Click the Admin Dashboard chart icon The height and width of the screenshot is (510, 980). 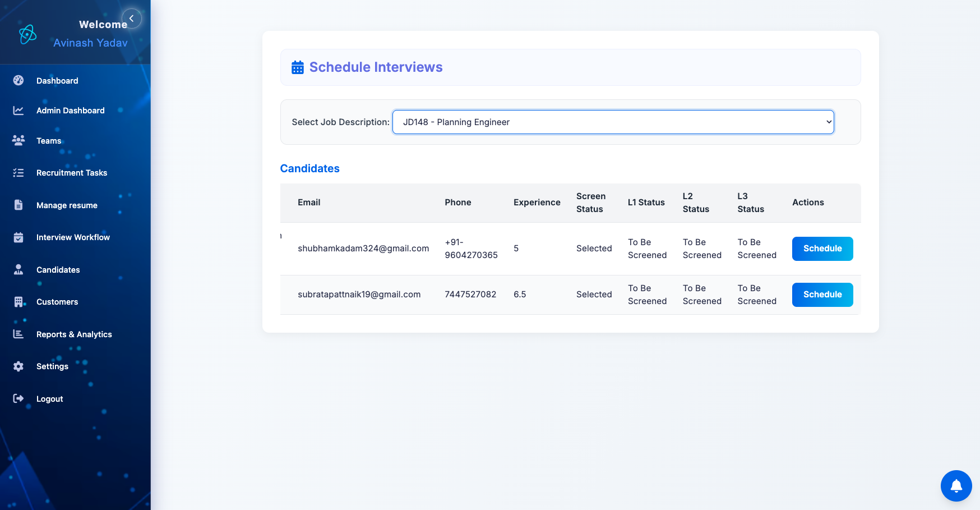pos(19,111)
